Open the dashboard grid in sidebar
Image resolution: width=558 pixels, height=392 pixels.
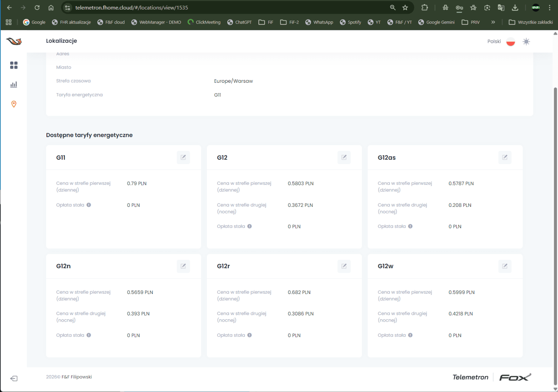[14, 65]
